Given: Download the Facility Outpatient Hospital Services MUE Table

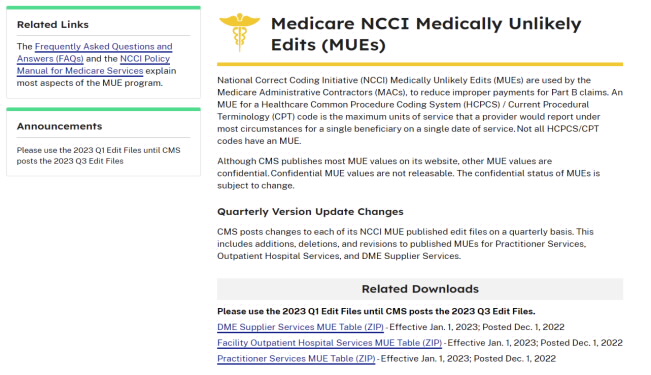Looking at the screenshot, I should pyautogui.click(x=329, y=343).
